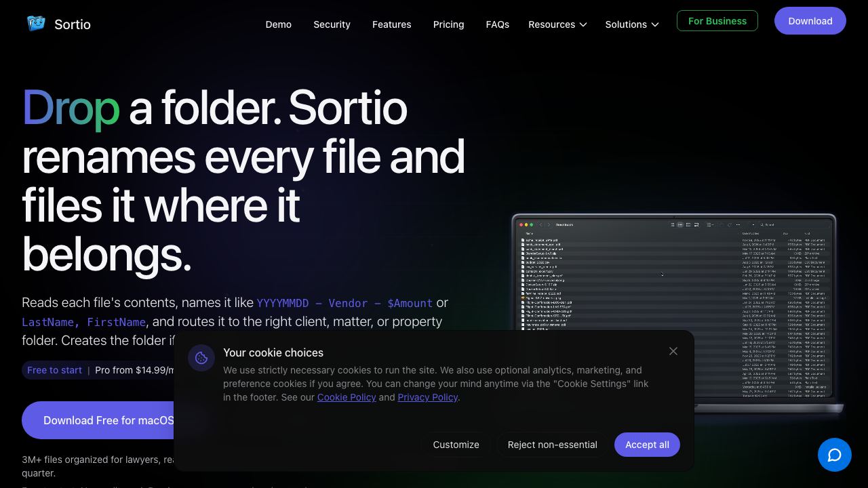Click the YYYYMMDD – Vendor – $Amount code text
Image resolution: width=868 pixels, height=488 pixels.
pyautogui.click(x=344, y=303)
